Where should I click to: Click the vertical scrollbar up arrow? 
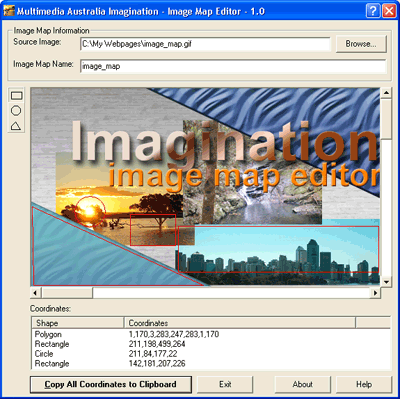click(x=386, y=93)
